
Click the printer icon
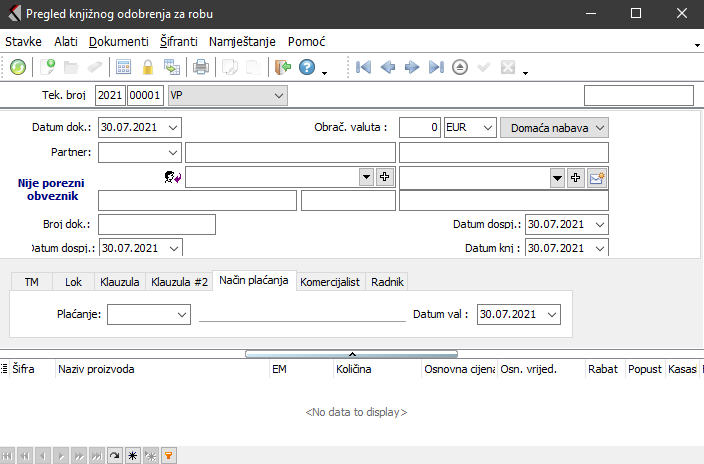201,67
